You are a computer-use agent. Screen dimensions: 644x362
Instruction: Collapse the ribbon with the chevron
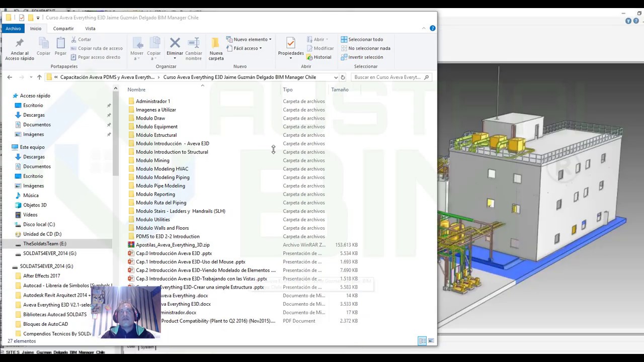point(424,29)
